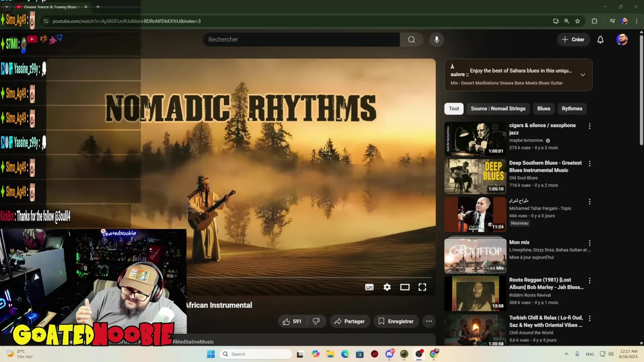Open the Old Soul Blues channel name
This screenshot has width=644, height=362.
tap(523, 178)
